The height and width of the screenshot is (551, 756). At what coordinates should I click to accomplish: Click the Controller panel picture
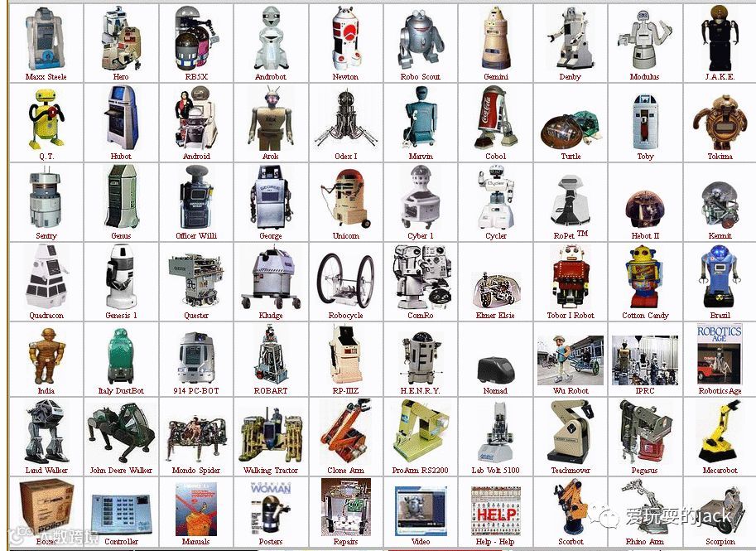coord(121,514)
